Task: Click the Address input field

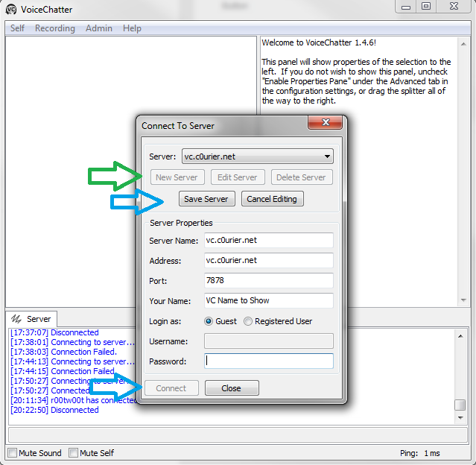Action: [x=269, y=260]
